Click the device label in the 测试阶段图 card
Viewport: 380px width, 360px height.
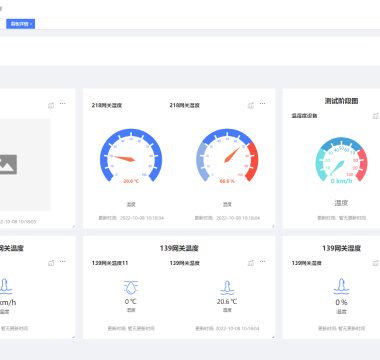click(304, 116)
